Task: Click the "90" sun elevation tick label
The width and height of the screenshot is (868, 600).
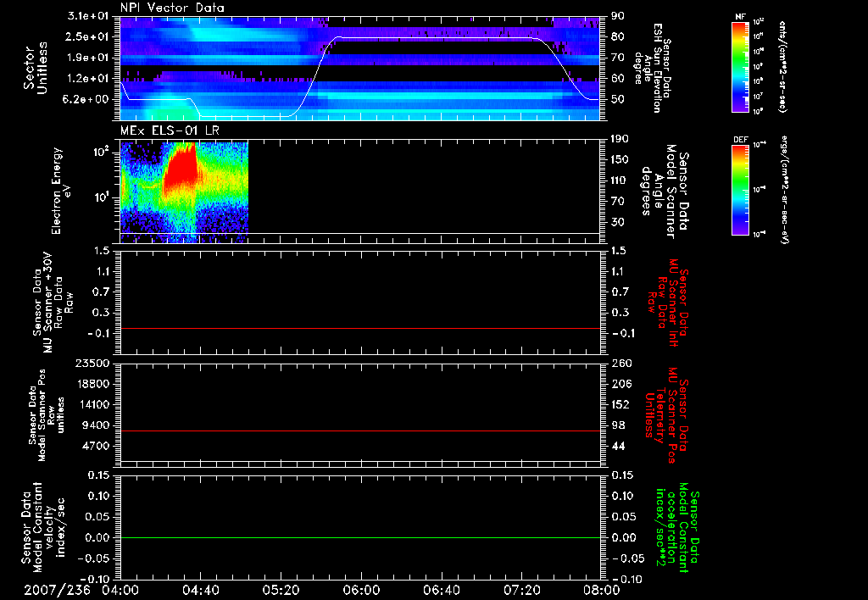Action: pyautogui.click(x=618, y=16)
